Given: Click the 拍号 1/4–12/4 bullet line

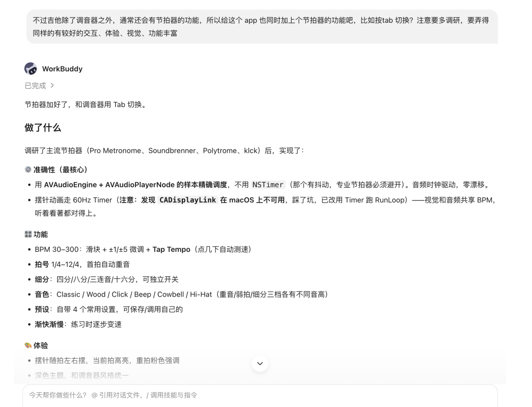Looking at the screenshot, I should tap(82, 265).
